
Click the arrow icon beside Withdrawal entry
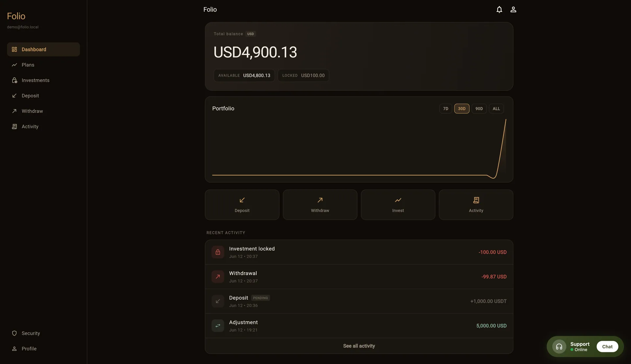(x=218, y=277)
